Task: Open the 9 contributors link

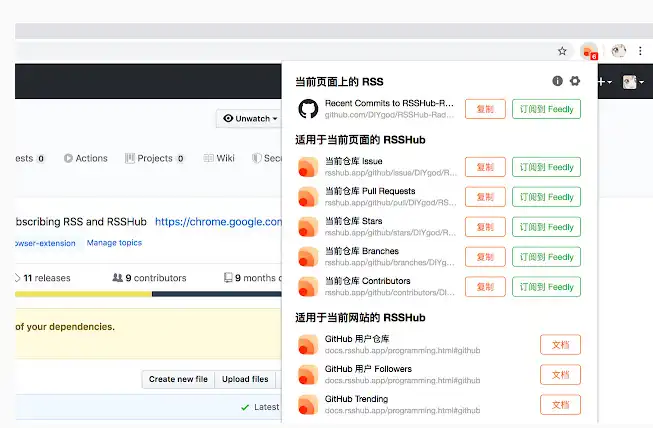Action: coord(150,278)
